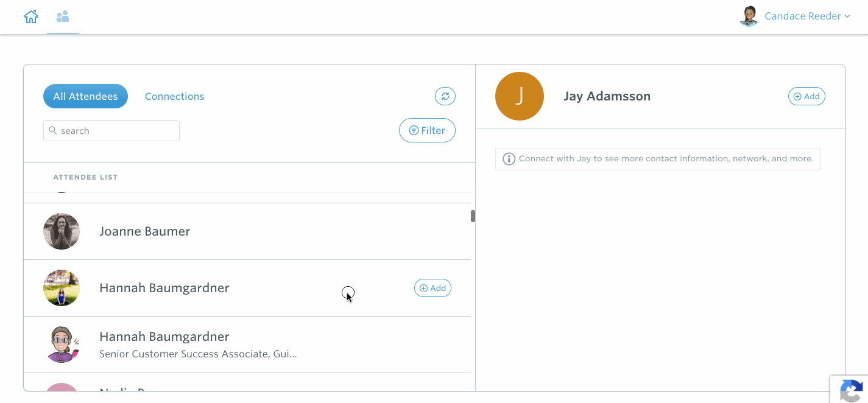The width and height of the screenshot is (868, 403).
Task: Click Hannah Baumgardner's profile photo
Action: click(x=61, y=287)
